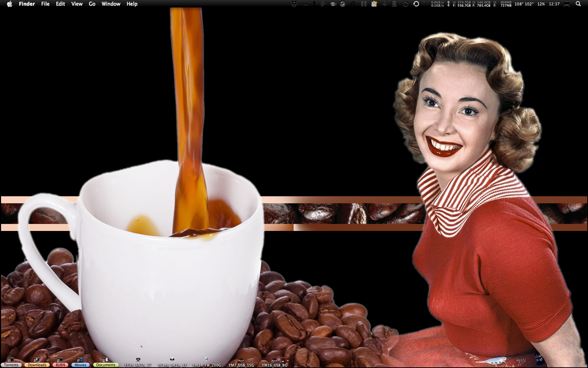Open the Edit menu

[61, 4]
